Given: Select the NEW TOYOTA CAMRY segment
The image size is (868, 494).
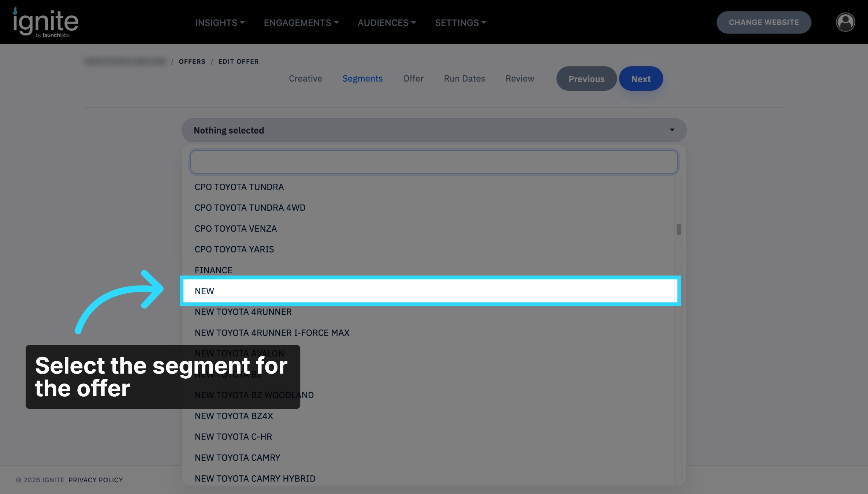Looking at the screenshot, I should [x=429, y=458].
